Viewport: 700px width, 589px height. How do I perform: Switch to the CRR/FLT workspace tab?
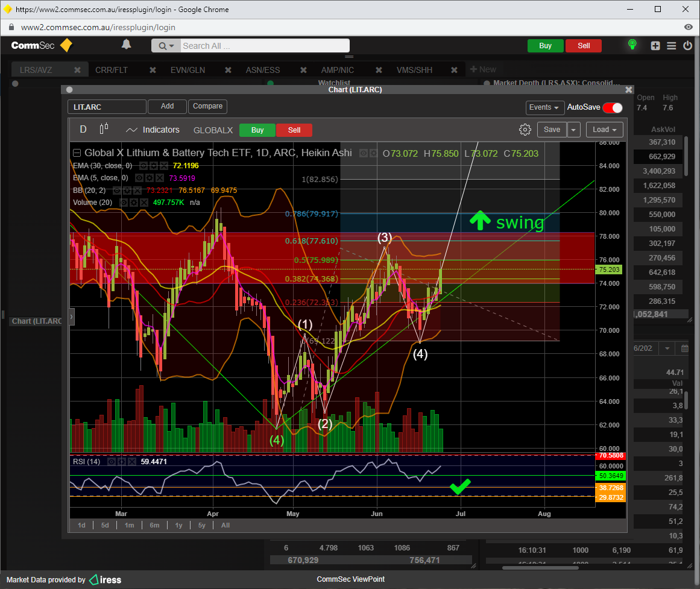click(112, 70)
